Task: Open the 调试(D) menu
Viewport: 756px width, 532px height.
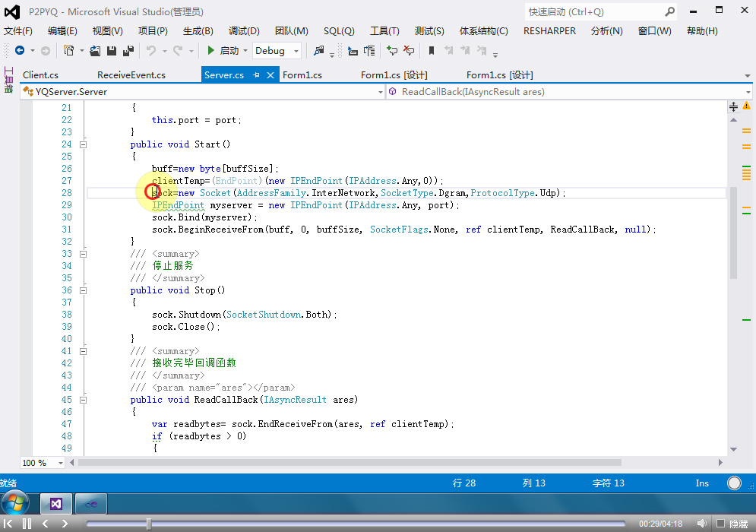Action: (243, 31)
